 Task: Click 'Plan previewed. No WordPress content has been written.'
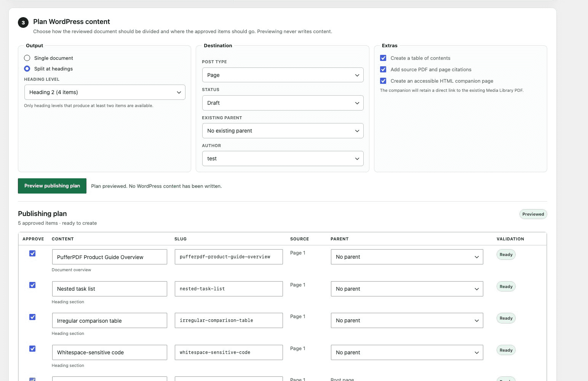pos(157,186)
